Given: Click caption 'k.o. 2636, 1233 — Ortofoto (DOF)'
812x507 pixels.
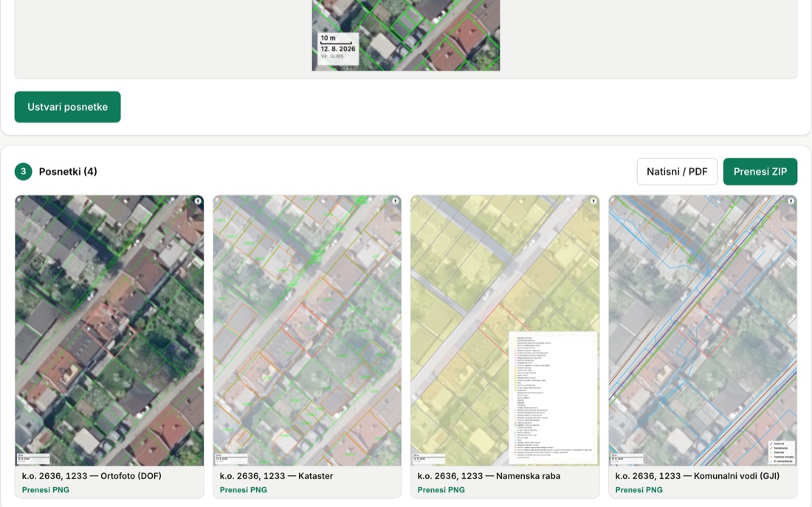Looking at the screenshot, I should click(92, 476).
